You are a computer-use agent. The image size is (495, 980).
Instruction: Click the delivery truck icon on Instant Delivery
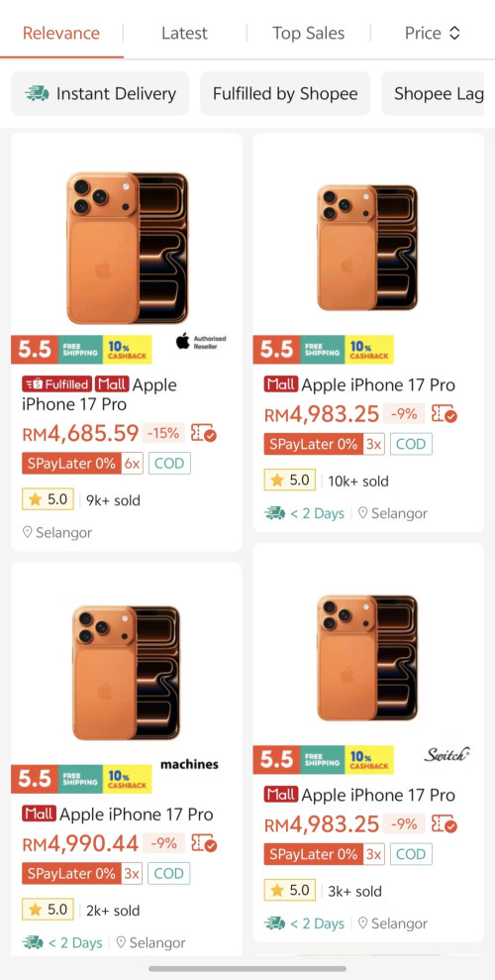click(38, 94)
